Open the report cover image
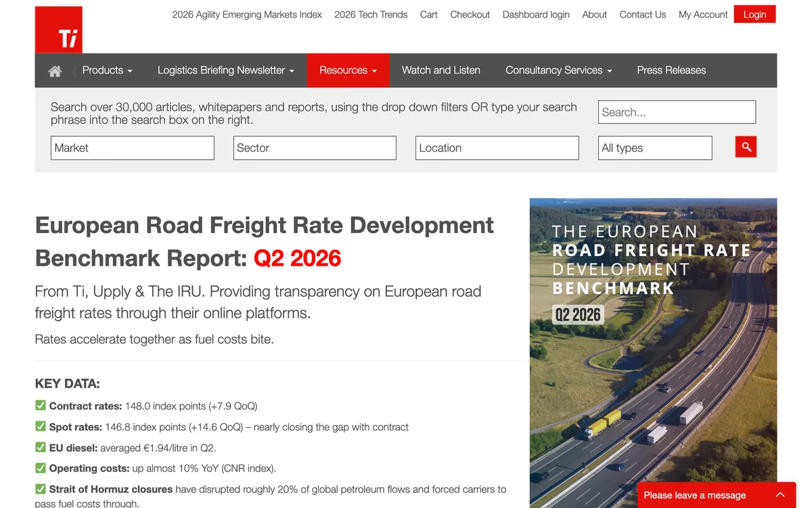Image resolution: width=812 pixels, height=508 pixels. (653, 353)
